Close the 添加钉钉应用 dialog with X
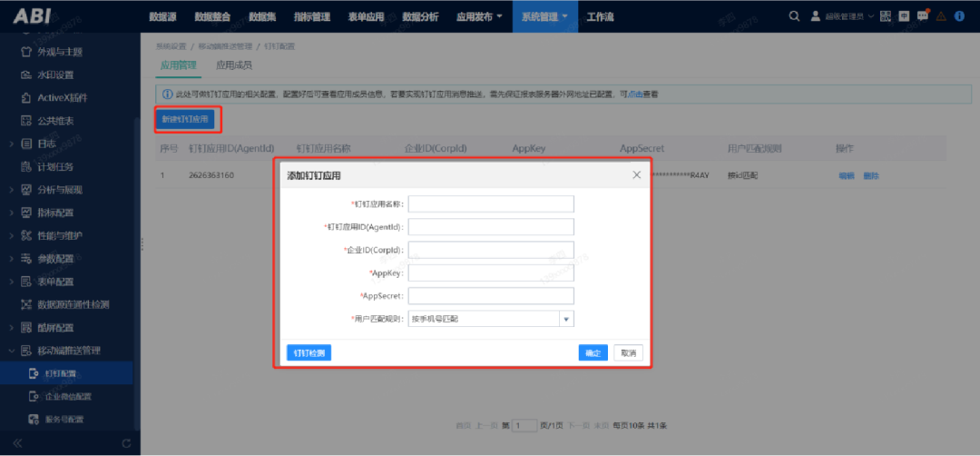 [x=636, y=175]
